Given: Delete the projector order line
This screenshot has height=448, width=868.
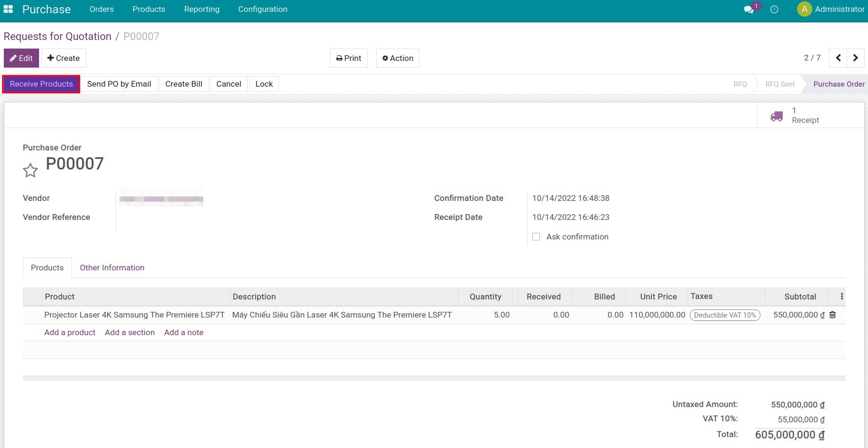Looking at the screenshot, I should [x=832, y=315].
